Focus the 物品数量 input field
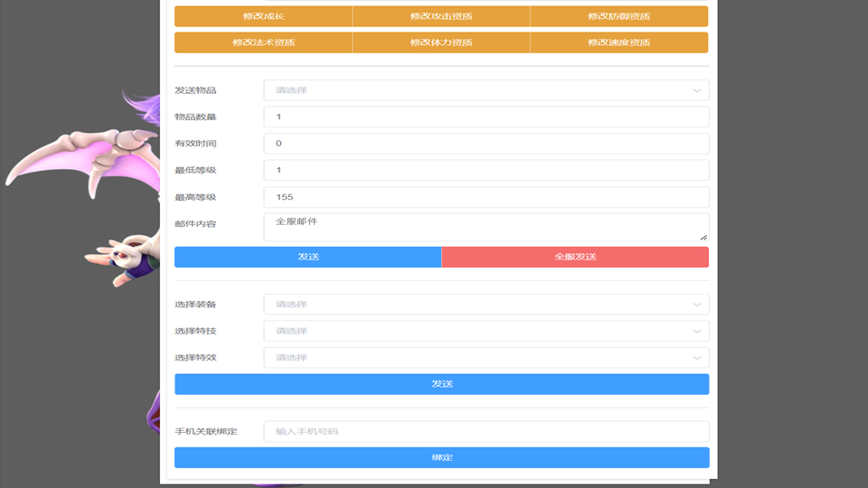The height and width of the screenshot is (488, 868). click(x=486, y=117)
